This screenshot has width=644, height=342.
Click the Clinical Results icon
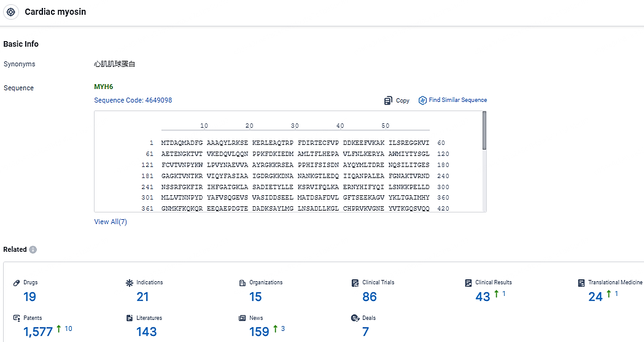(468, 283)
